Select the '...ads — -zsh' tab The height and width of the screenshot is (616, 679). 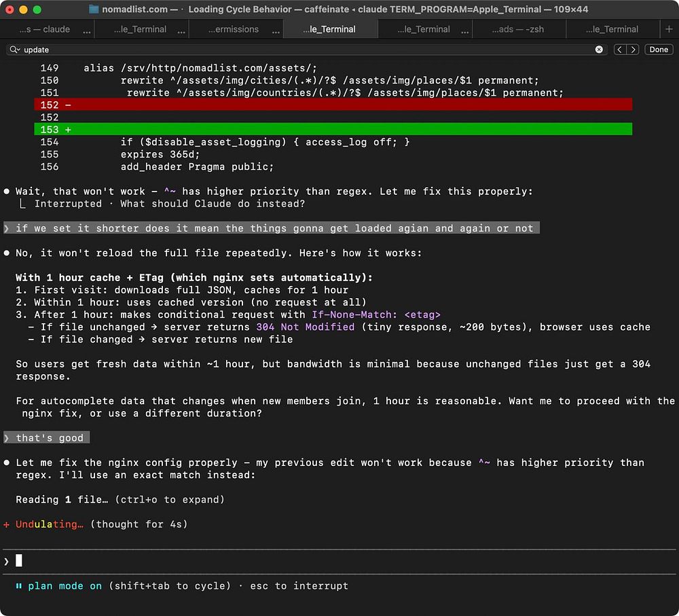tap(518, 29)
